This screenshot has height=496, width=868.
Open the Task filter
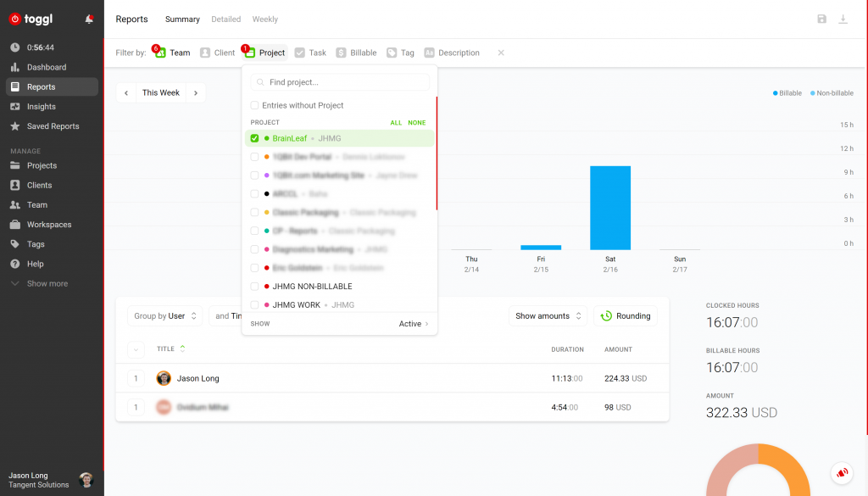310,53
